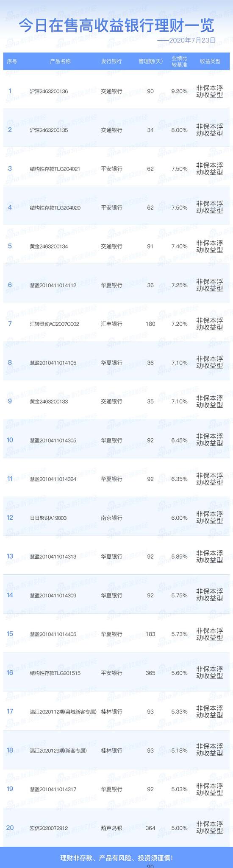
Task: Click the 9.20% benchmark value
Action: 179,91
